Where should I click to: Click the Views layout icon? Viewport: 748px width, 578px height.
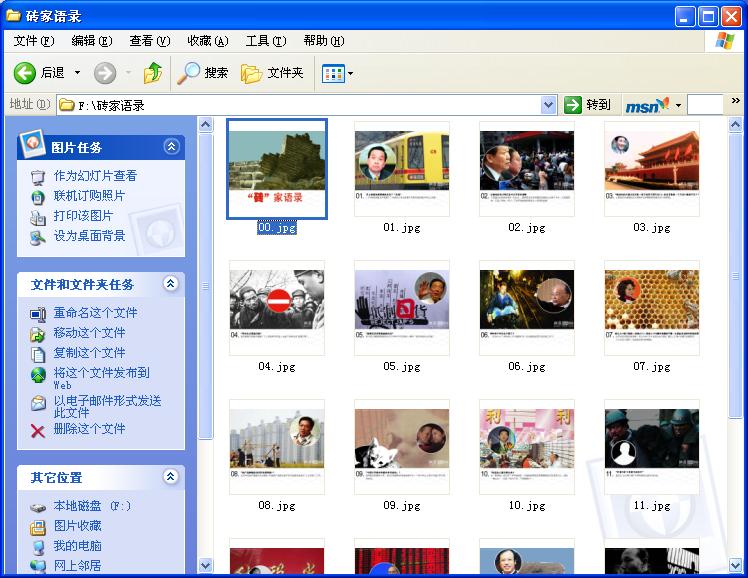[333, 73]
